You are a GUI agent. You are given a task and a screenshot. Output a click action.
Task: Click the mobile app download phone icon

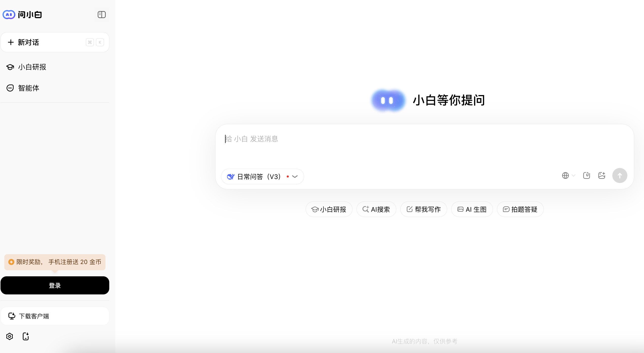coord(26,336)
